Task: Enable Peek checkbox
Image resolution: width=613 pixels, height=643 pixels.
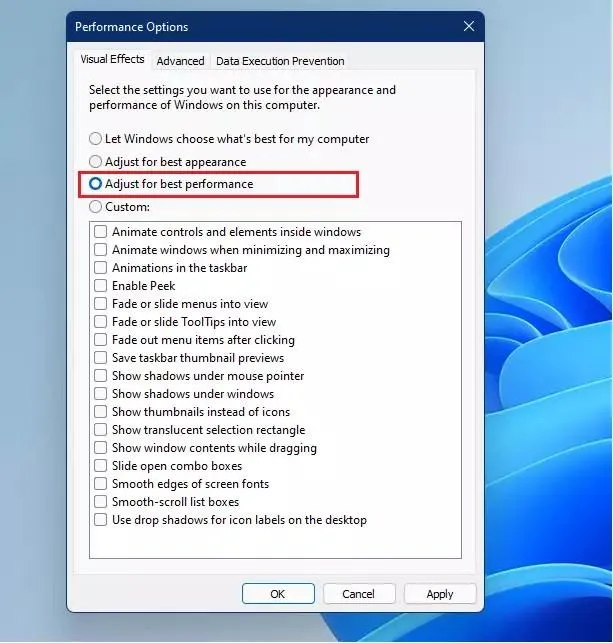Action: pos(100,286)
